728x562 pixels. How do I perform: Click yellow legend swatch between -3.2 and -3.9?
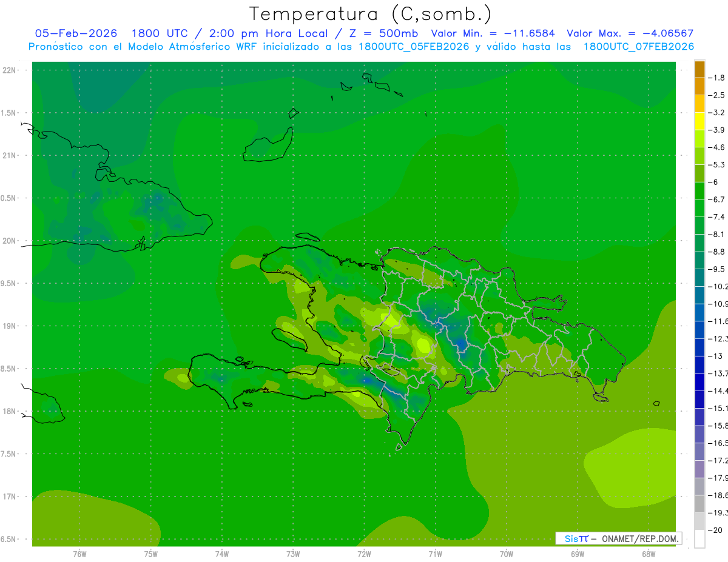(699, 121)
